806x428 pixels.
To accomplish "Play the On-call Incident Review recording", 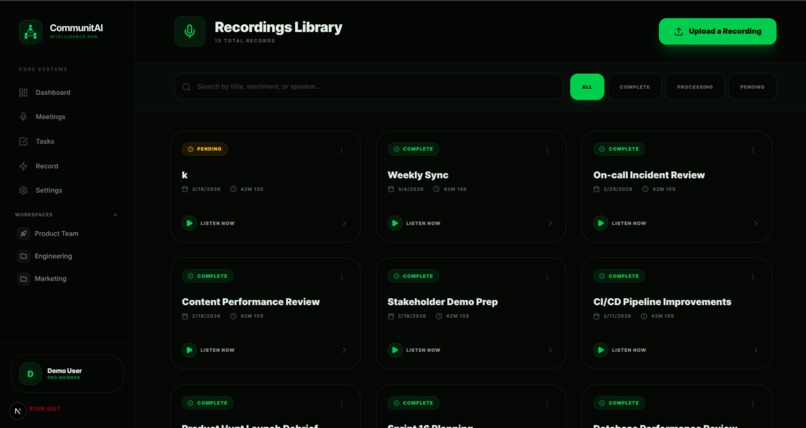I will (600, 223).
